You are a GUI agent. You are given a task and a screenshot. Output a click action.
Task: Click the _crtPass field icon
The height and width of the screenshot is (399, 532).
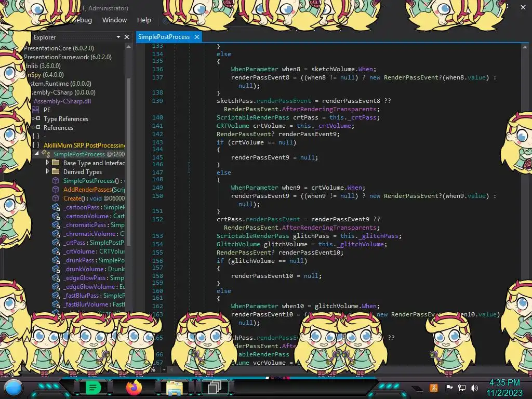[56, 242]
